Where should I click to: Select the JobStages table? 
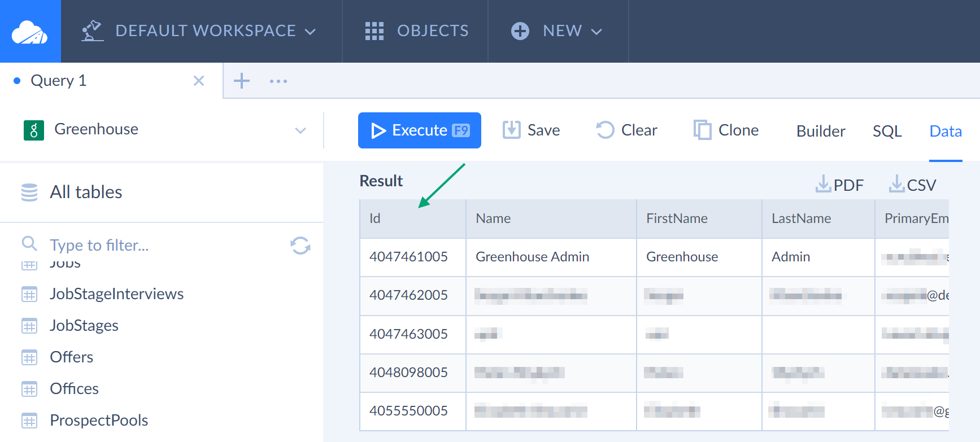pos(84,326)
